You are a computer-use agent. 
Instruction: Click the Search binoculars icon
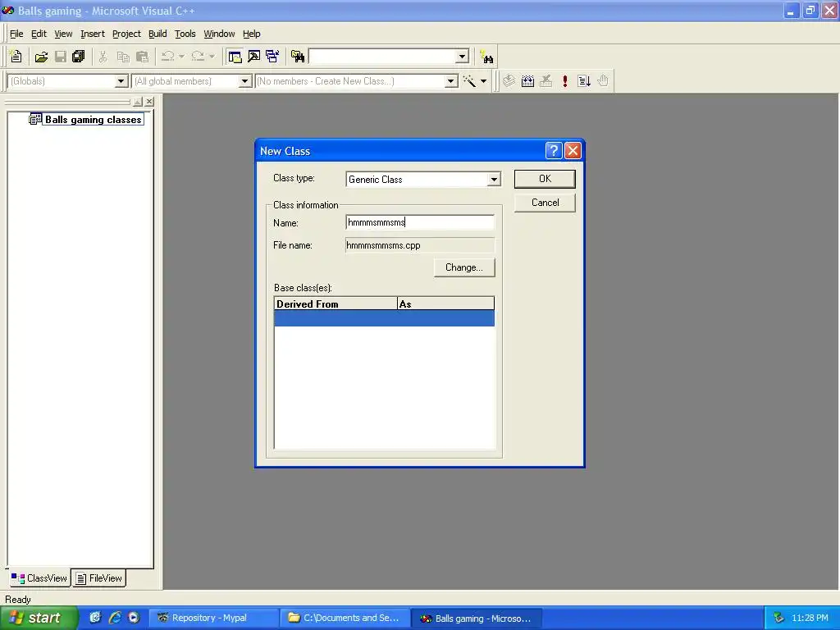[x=487, y=57]
